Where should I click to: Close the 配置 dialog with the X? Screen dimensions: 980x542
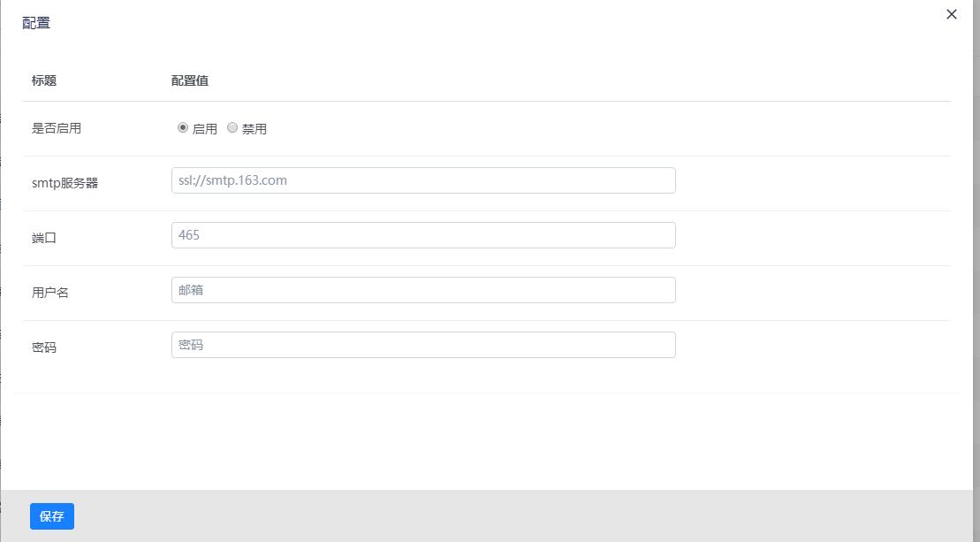952,14
